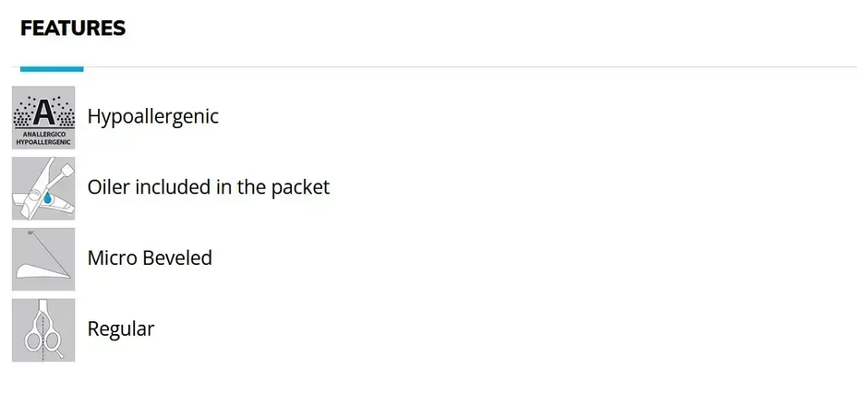Viewport: 868px width, 393px height.
Task: Click 'Oiler included in the packet' text
Action: pyautogui.click(x=208, y=187)
